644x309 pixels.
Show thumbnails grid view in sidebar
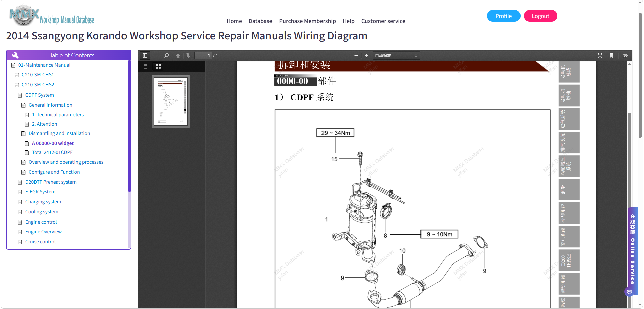[158, 66]
